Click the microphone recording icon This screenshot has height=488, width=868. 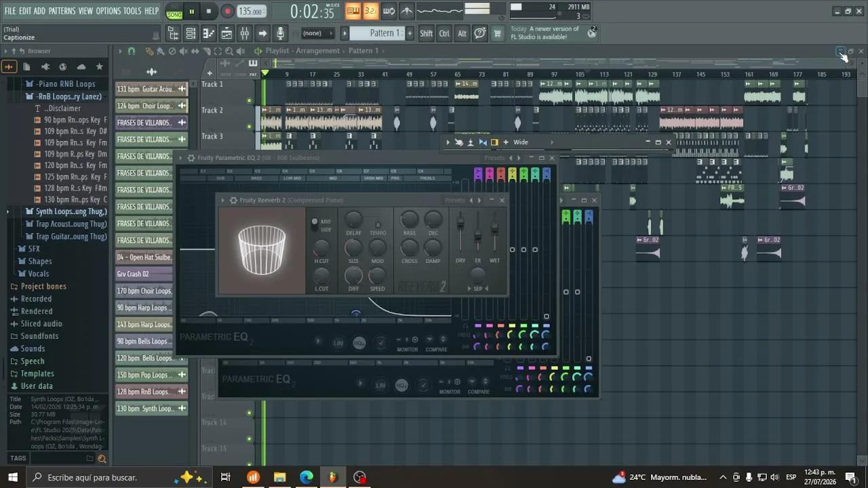coord(280,33)
